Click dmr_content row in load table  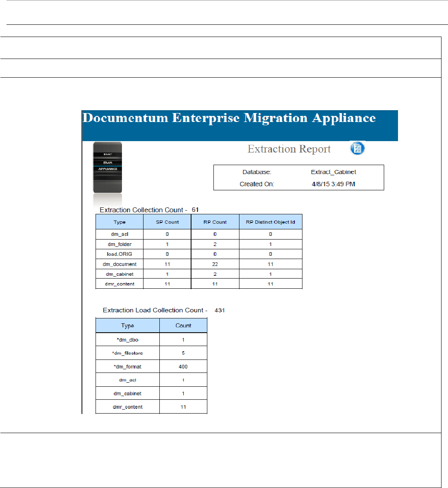click(x=151, y=407)
